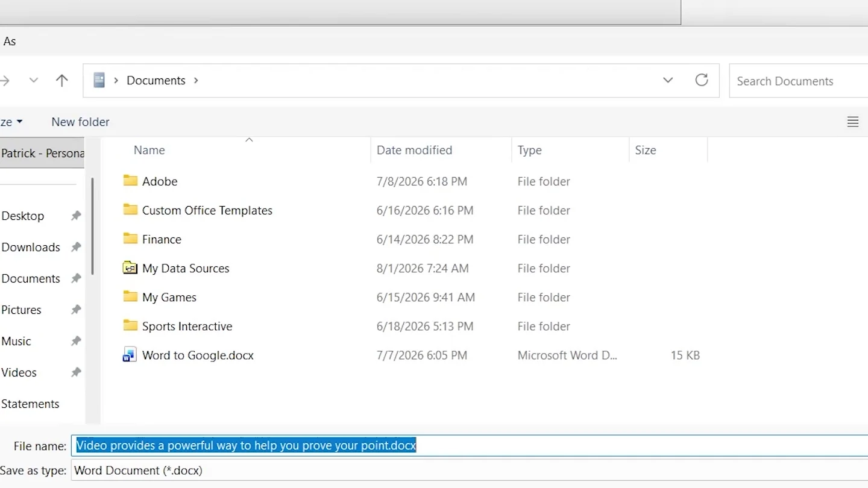
Task: Sort files by Name column
Action: 149,150
